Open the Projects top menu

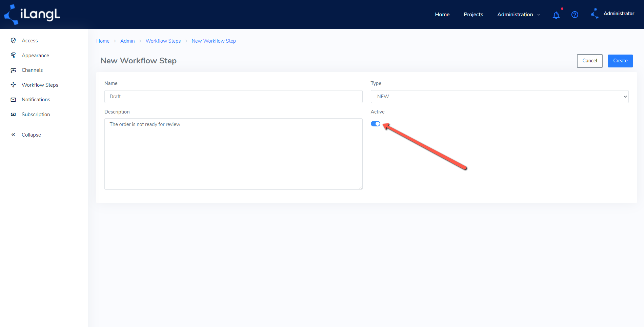[x=474, y=15]
